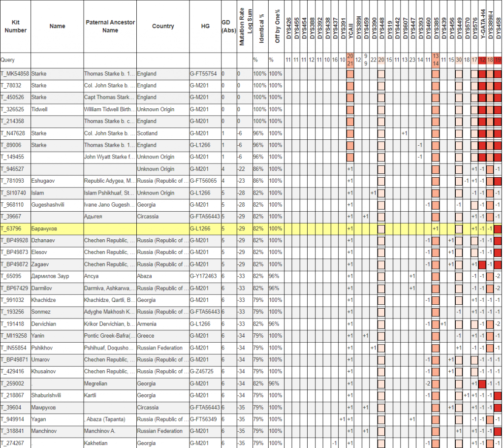This screenshot has height=448, width=504.
Task: Click the Paternal Ancestor Name column header
Action: 110,27
